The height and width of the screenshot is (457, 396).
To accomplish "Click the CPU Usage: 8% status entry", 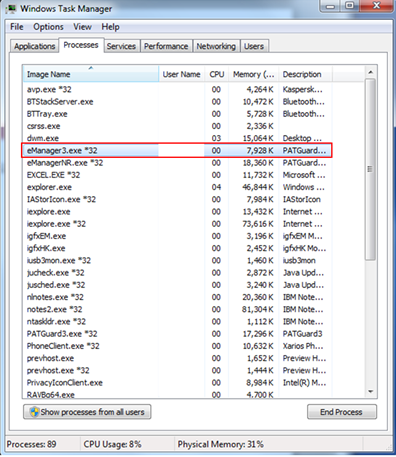I will click(113, 444).
